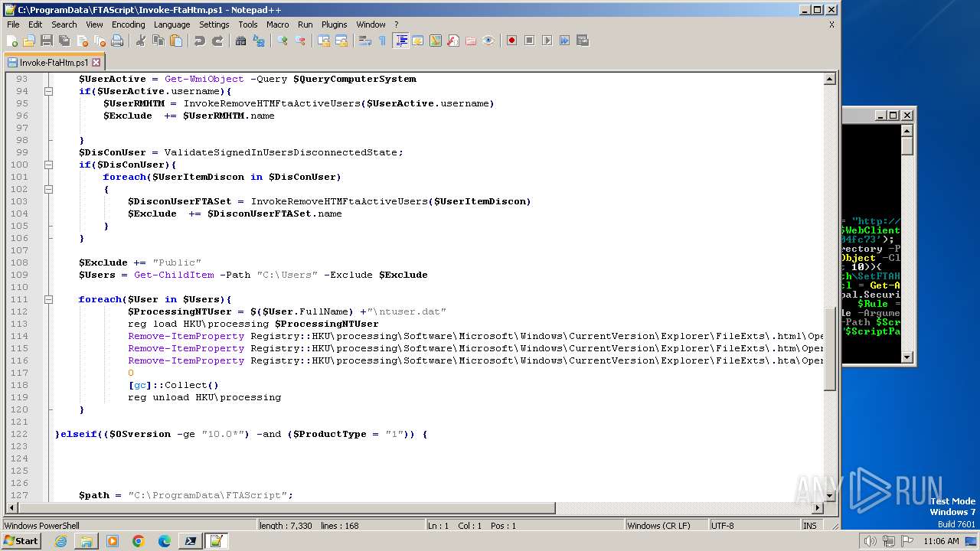Save the current file with the floppy icon
This screenshot has height=551, width=980.
click(46, 41)
